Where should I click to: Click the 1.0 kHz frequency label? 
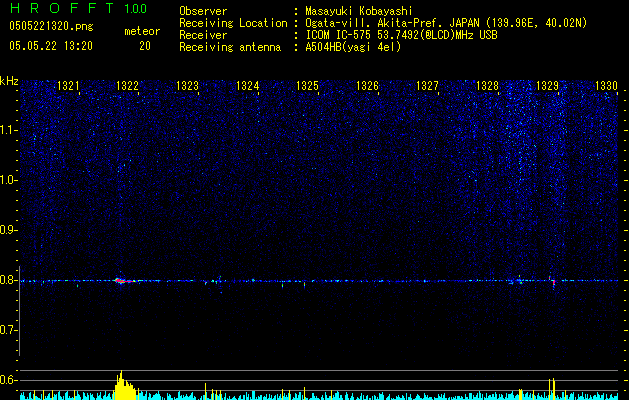click(8, 180)
